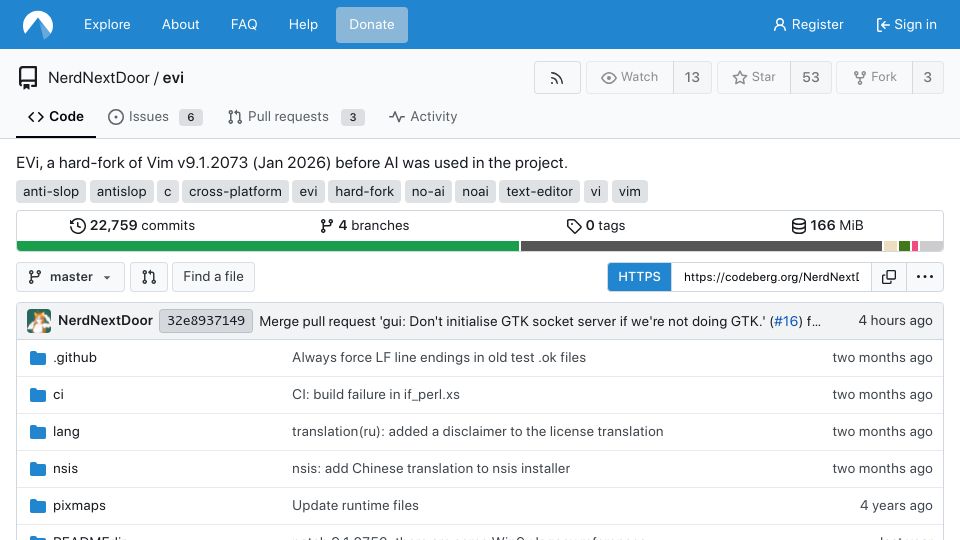Click the repository icon beside NerdNextDoor / evi

[28, 78]
